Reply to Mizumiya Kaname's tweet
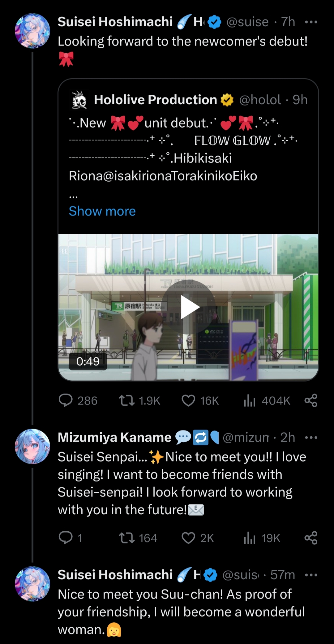Screen dimensions: 334x644 (x=66, y=538)
